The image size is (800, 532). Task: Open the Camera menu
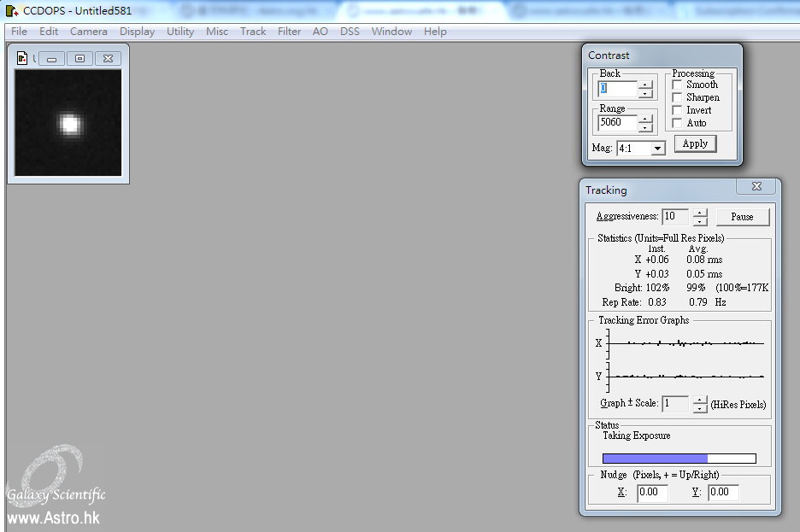pyautogui.click(x=89, y=32)
